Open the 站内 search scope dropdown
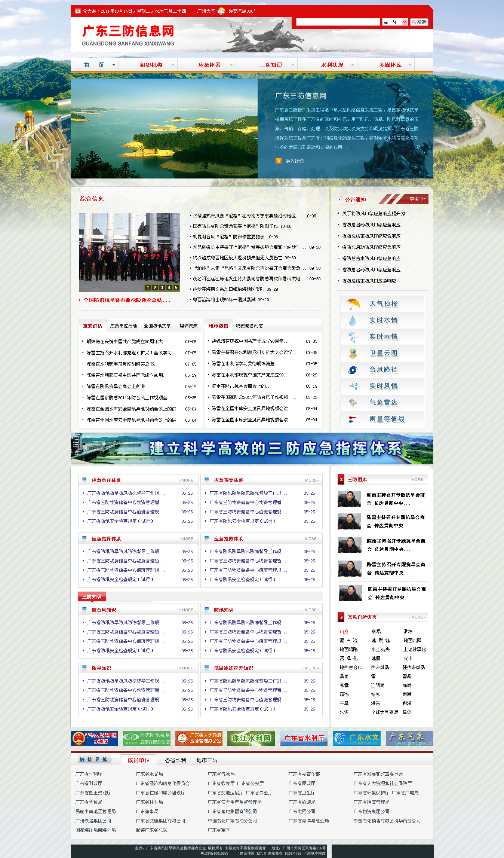Viewport: 504px width, 858px height. coord(405,22)
